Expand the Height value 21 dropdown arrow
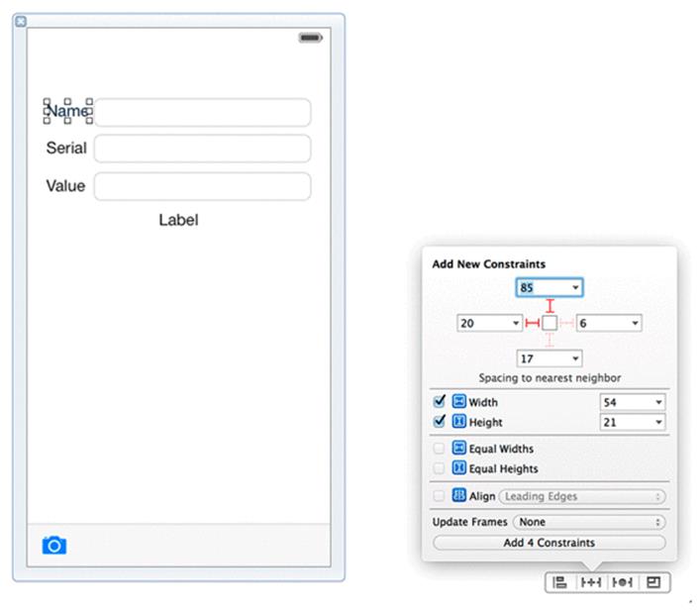700x611 pixels. (x=658, y=422)
